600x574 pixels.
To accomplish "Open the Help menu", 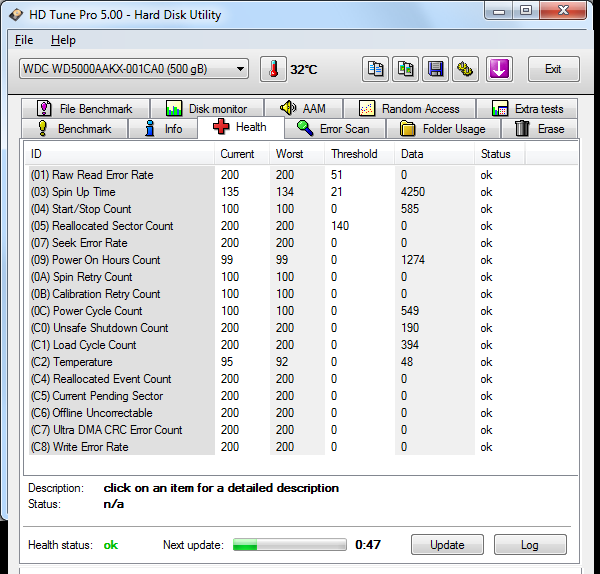I will point(63,40).
